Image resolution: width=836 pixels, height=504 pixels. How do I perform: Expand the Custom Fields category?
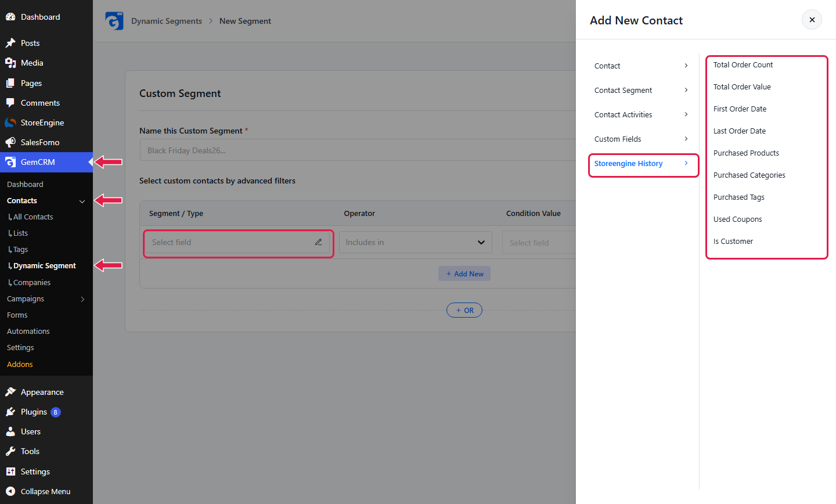tap(641, 139)
